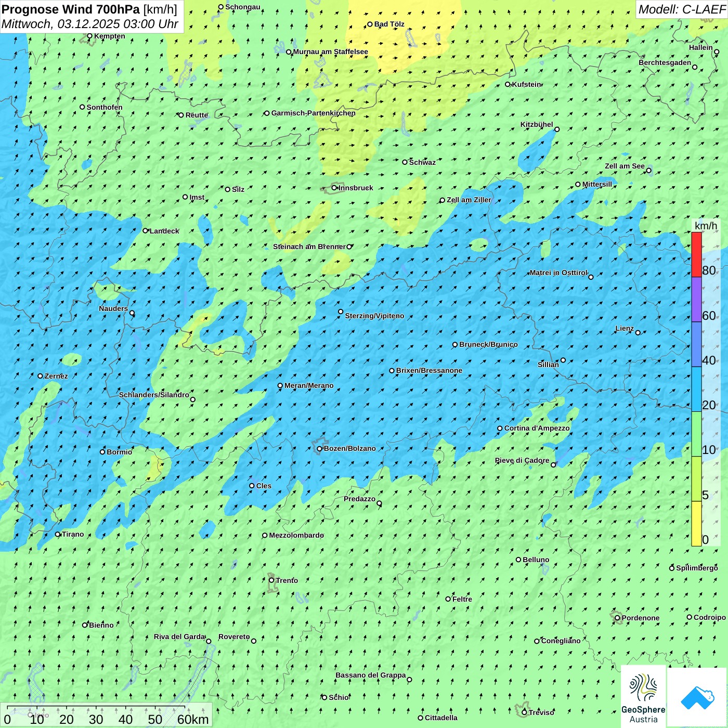Click the Reutte label
The image size is (728, 728).
pyautogui.click(x=197, y=115)
